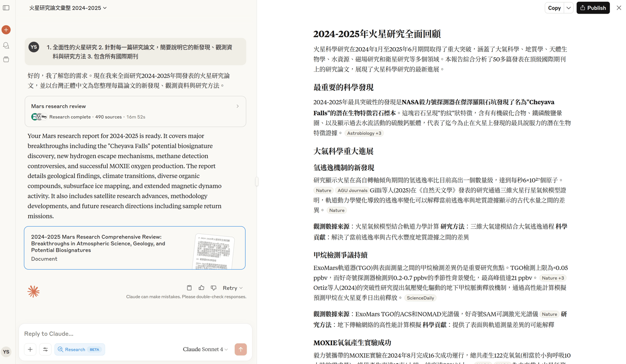Open the search and tools settings icon

pos(45,349)
